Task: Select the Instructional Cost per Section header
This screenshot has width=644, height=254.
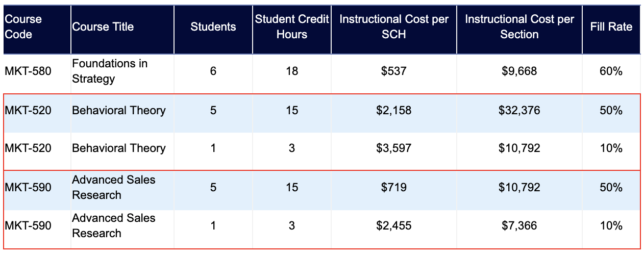Action: pyautogui.click(x=519, y=29)
